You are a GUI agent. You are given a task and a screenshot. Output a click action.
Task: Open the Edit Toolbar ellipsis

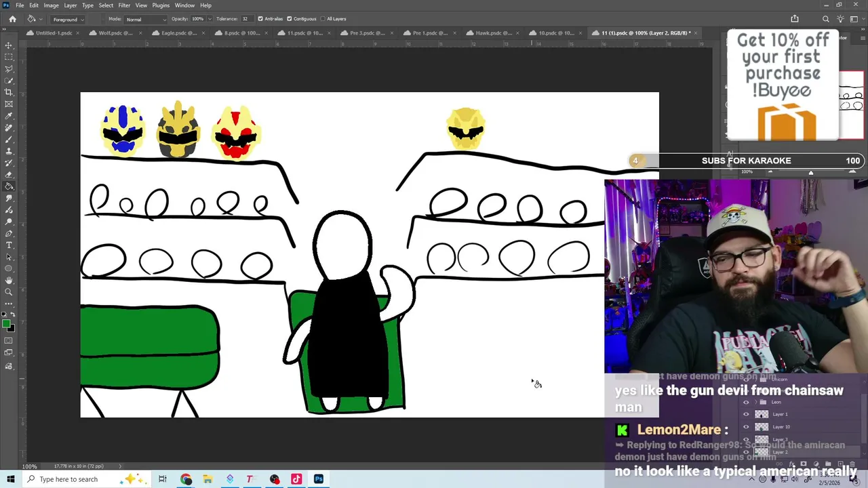click(9, 304)
